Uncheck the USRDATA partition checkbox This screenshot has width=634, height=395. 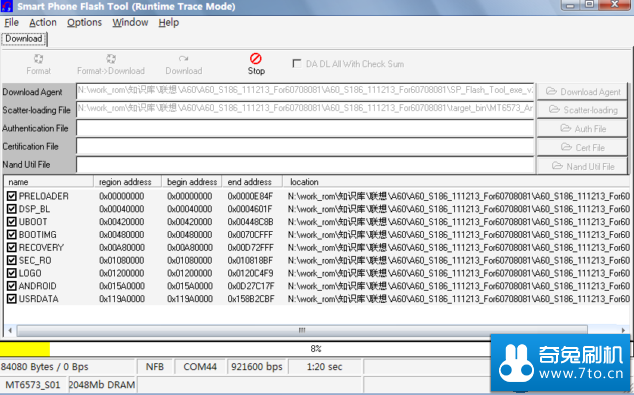(11, 299)
